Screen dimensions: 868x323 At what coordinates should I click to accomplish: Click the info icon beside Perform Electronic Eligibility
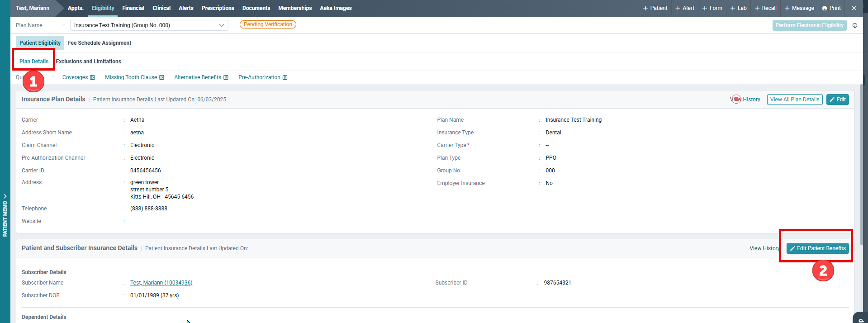click(x=854, y=25)
